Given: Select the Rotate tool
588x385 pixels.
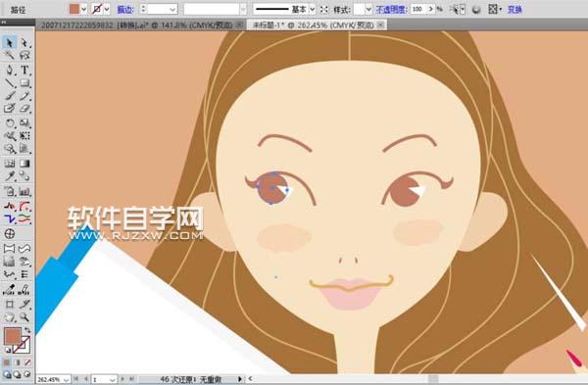Looking at the screenshot, I should (x=10, y=123).
